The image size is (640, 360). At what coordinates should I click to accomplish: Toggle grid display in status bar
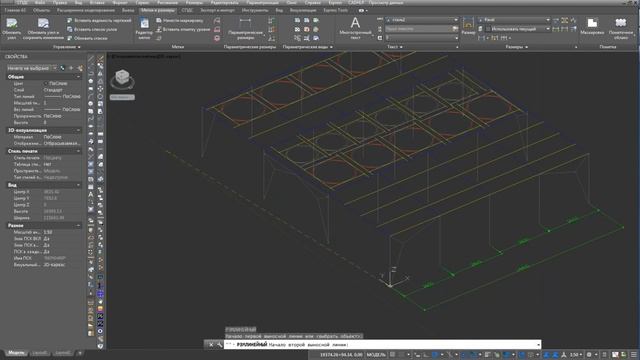[392, 355]
